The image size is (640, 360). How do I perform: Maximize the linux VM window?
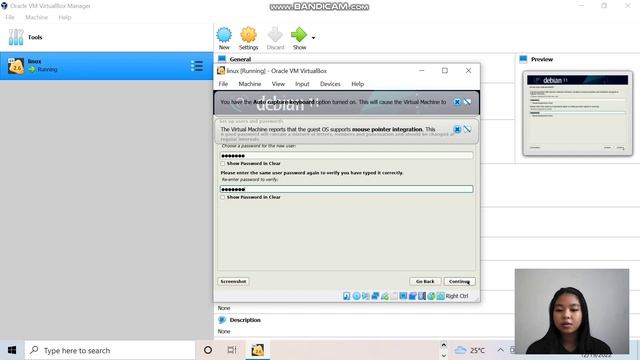pos(445,71)
